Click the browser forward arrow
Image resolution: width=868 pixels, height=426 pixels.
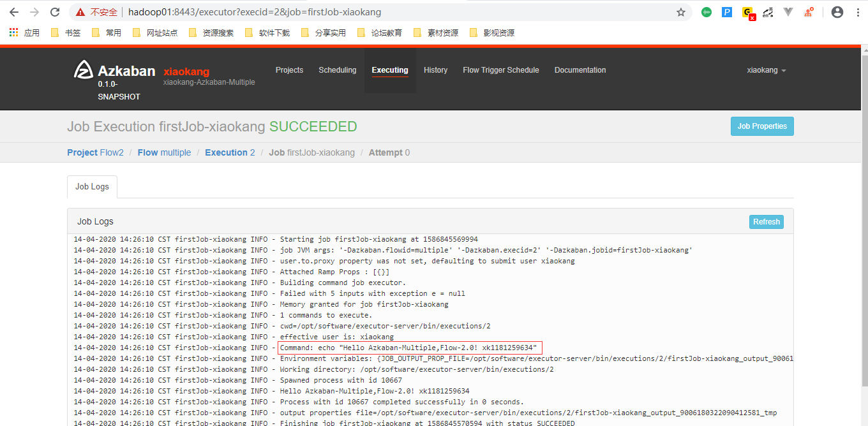34,12
